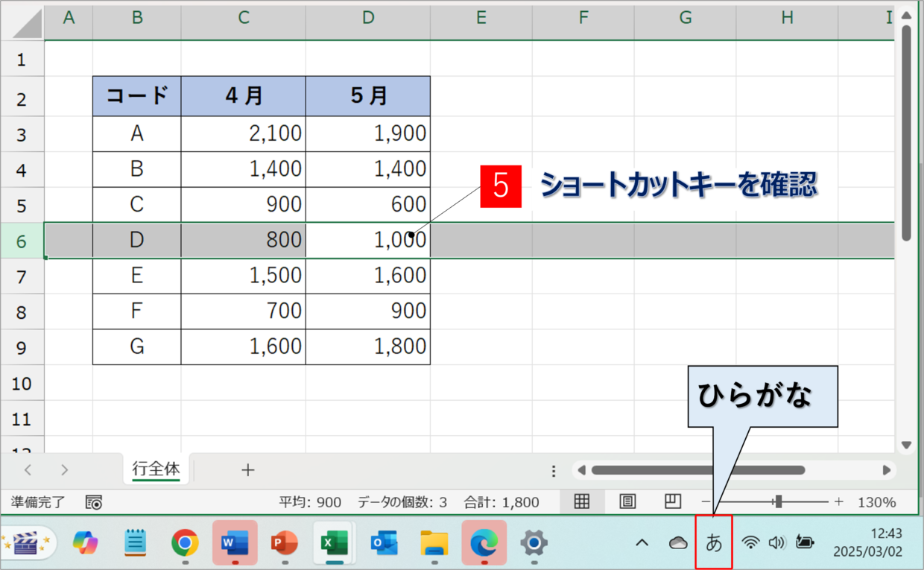
Task: Select row 9 header
Action: coord(22,348)
